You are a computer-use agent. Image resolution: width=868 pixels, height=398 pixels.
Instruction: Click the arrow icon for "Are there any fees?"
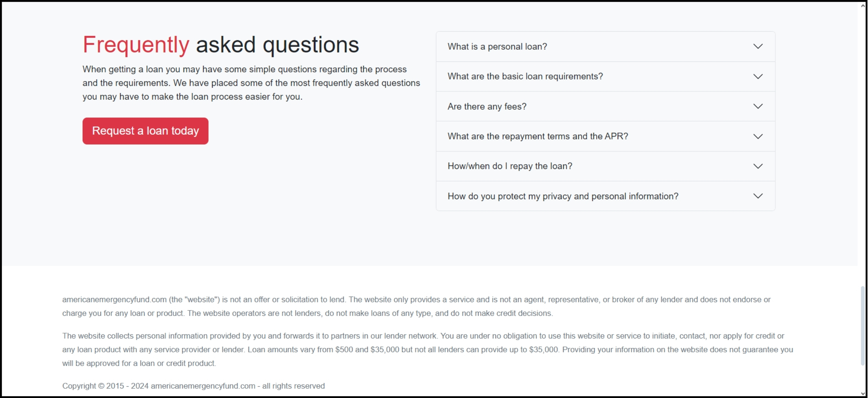tap(758, 106)
